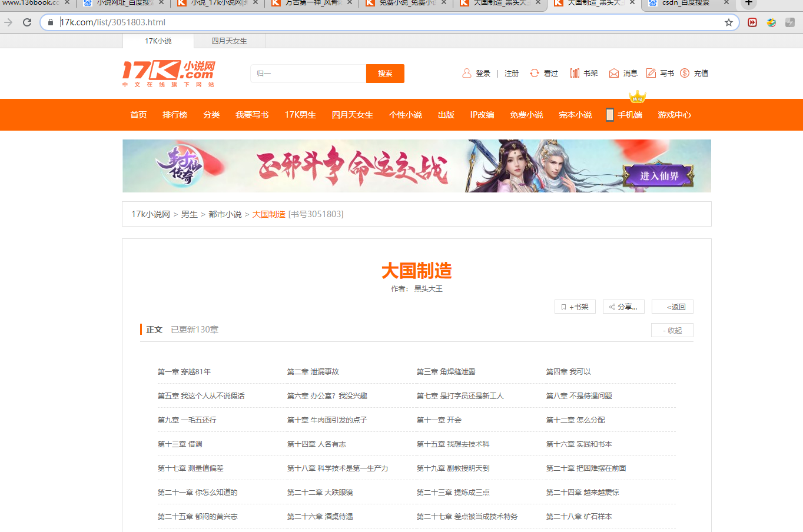Select 完本小说 in the navigation bar
Screen dimensions: 803x532
(x=575, y=115)
